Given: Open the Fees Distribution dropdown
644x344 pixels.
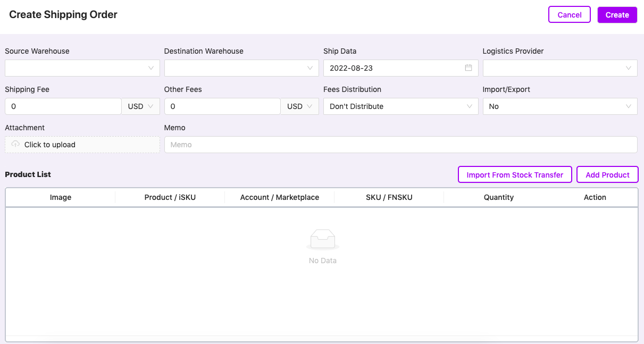Looking at the screenshot, I should (x=401, y=106).
